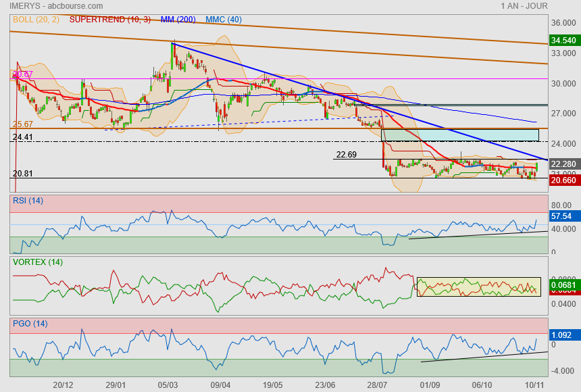This screenshot has width=581, height=392.
Task: Select the RSI (14) panel label
Action: click(x=30, y=199)
